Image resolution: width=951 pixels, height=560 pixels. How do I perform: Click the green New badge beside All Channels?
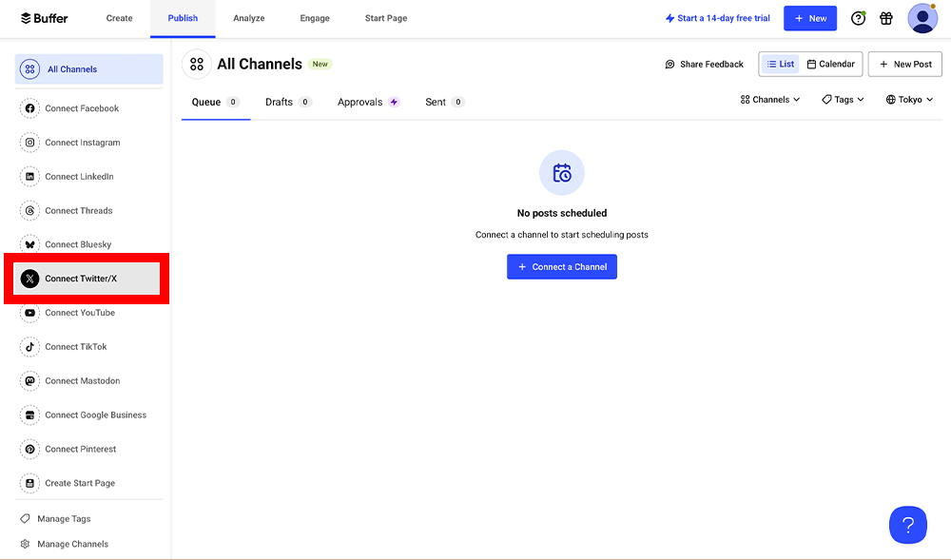pyautogui.click(x=320, y=65)
